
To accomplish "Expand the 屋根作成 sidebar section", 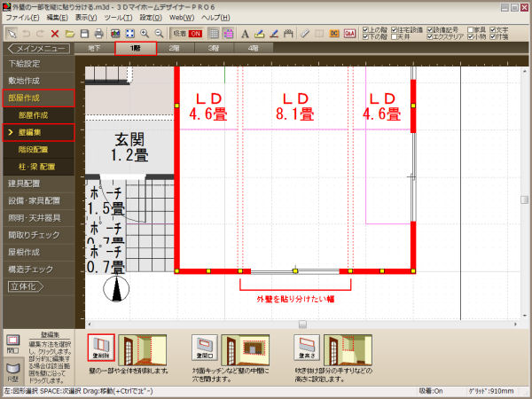I will tap(35, 252).
